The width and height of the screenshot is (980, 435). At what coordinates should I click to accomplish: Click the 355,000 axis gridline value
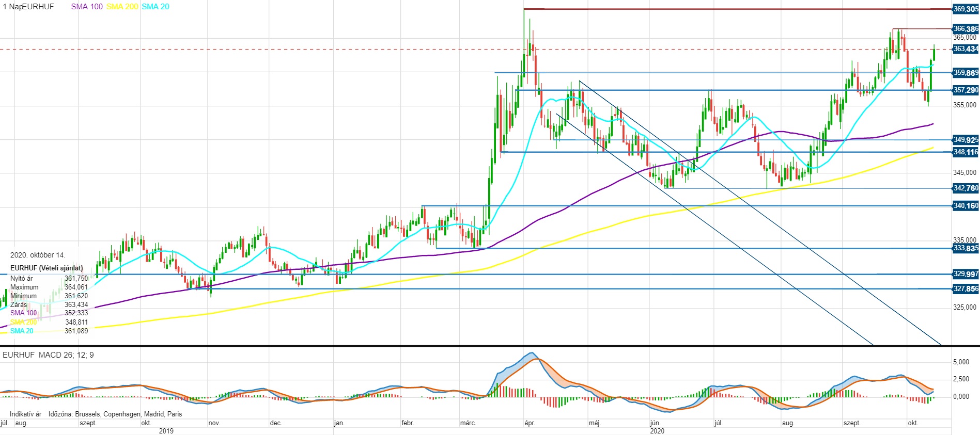(x=965, y=105)
